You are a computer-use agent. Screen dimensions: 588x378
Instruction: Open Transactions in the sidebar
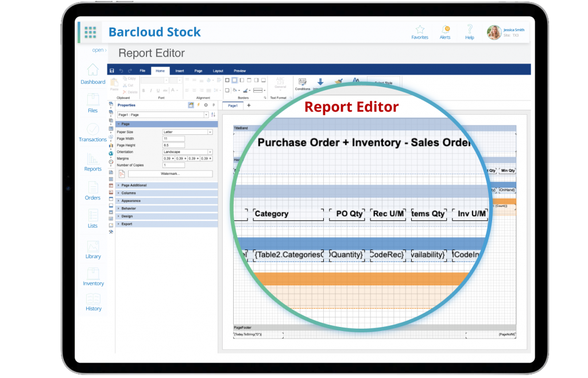tap(92, 133)
